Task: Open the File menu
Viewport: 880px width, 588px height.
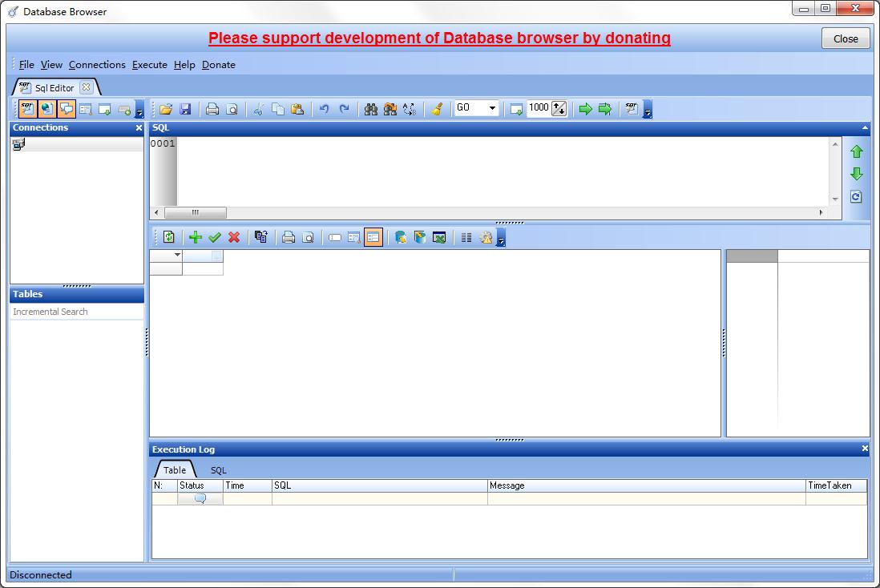Action: click(26, 65)
